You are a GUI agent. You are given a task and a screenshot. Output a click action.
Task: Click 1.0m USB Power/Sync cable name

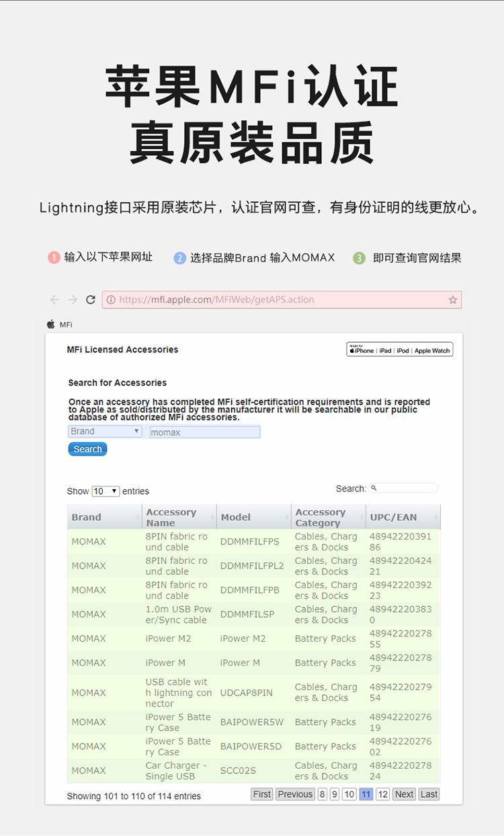(179, 614)
